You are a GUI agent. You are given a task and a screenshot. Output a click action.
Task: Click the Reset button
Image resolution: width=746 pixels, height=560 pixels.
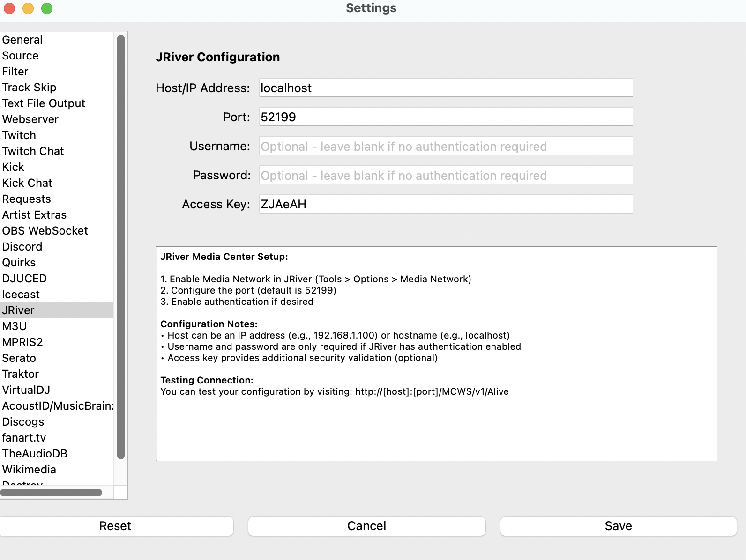coord(115,526)
